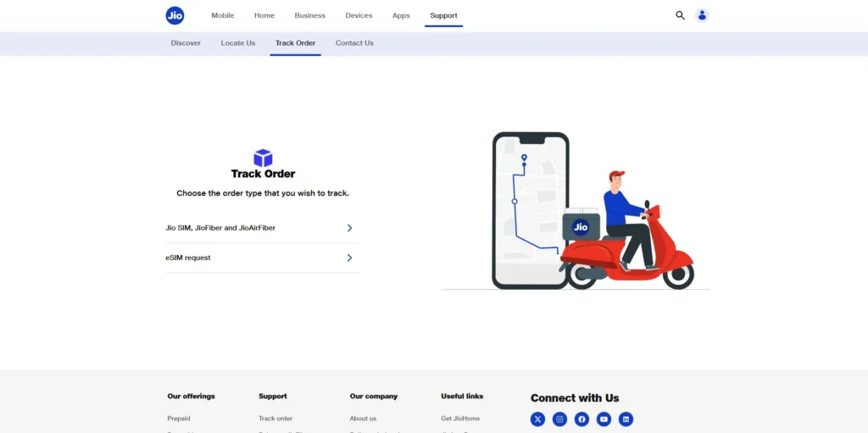Click the 'Our offerings' footer heading
Screen dimensions: 868x433
tap(191, 397)
